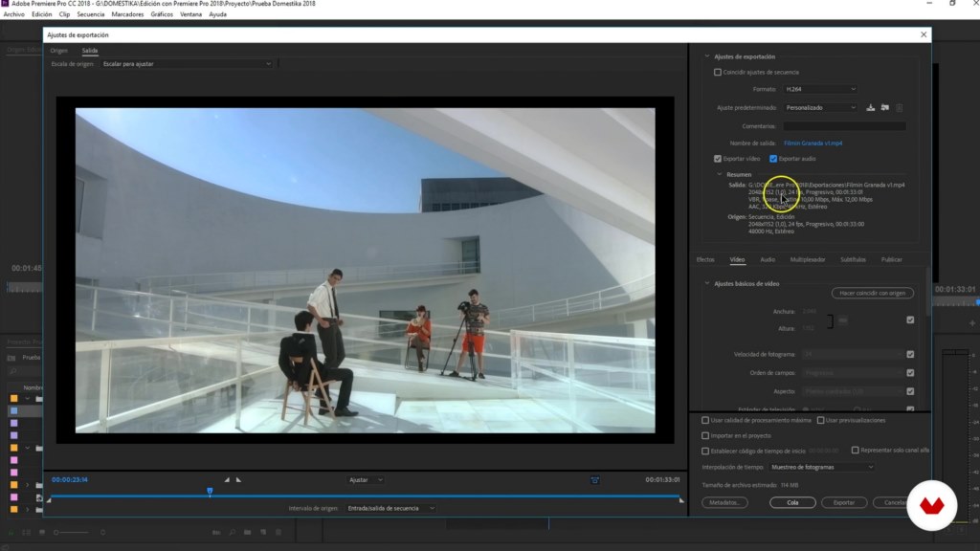Screen dimensions: 980x551
Task: Click the blue label swatch in project list
Action: point(13,410)
